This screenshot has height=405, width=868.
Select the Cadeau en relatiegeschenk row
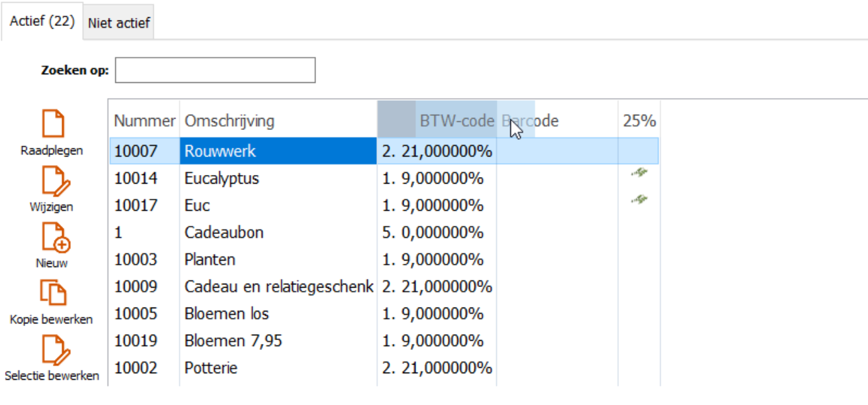pyautogui.click(x=278, y=287)
